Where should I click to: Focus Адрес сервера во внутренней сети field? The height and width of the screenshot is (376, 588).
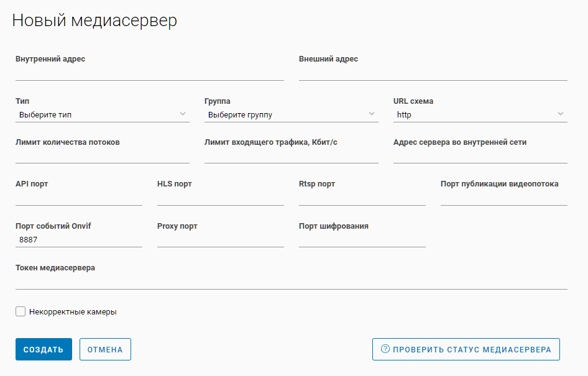tap(480, 155)
